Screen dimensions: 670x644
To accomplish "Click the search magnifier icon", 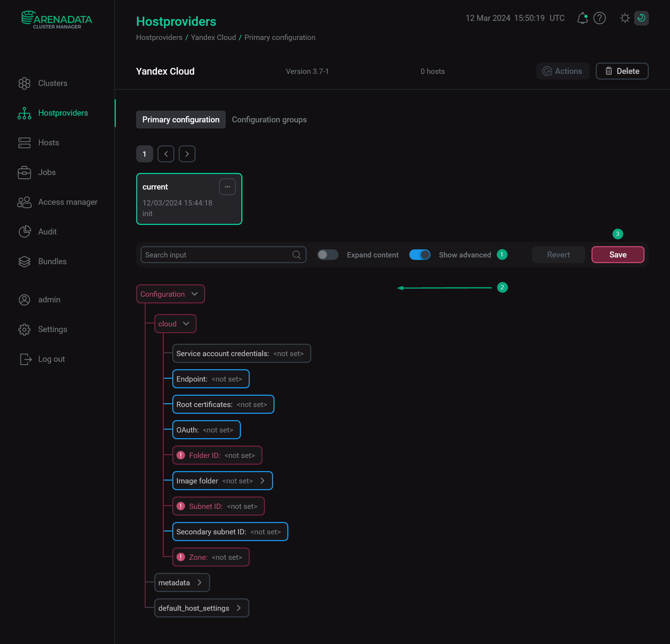I will point(296,255).
